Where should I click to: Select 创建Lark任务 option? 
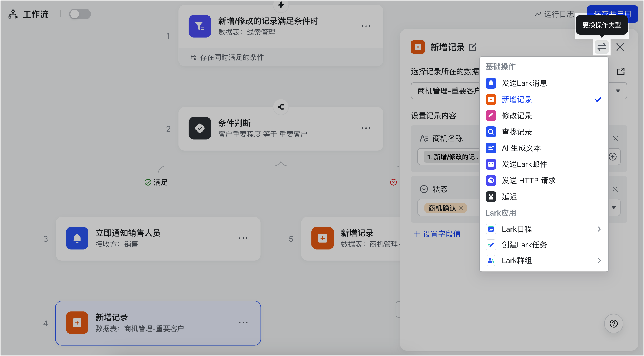tap(544, 245)
